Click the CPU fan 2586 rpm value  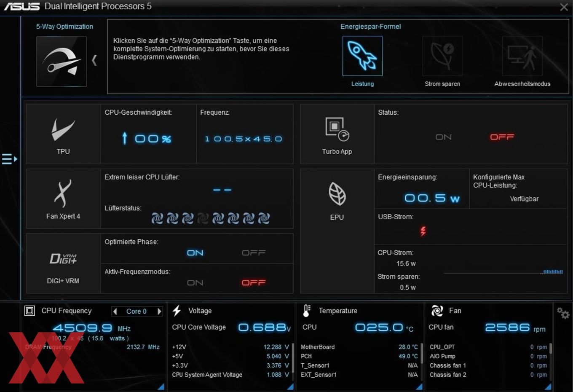coord(515,328)
